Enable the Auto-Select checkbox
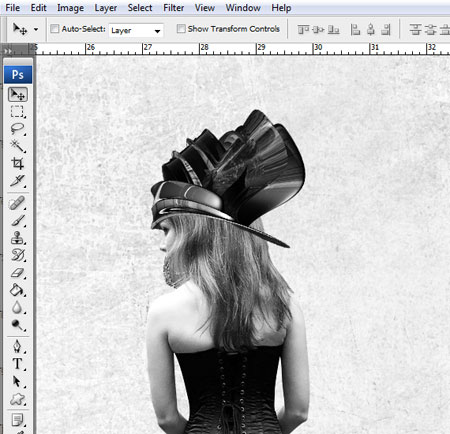The image size is (450, 434). pyautogui.click(x=54, y=29)
